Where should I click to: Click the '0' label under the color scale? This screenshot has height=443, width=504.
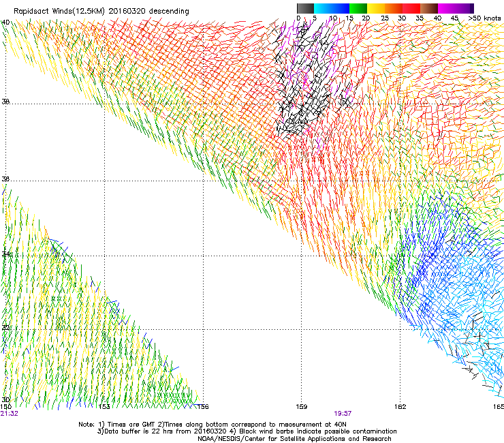pyautogui.click(x=298, y=18)
